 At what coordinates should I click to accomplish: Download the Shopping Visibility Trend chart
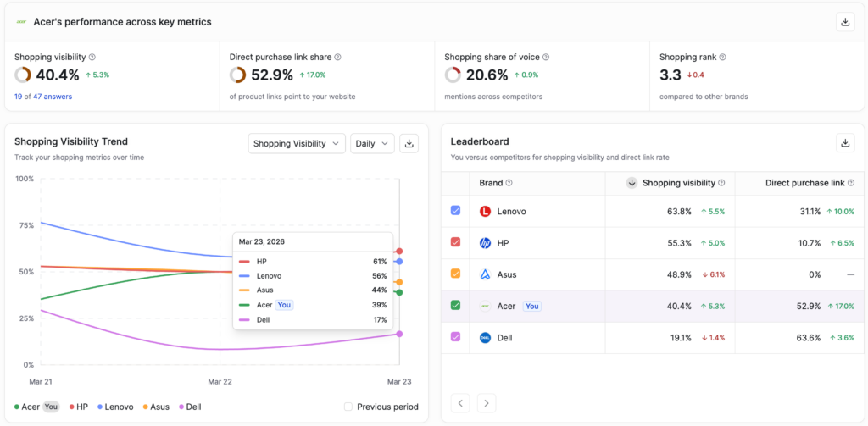point(409,144)
